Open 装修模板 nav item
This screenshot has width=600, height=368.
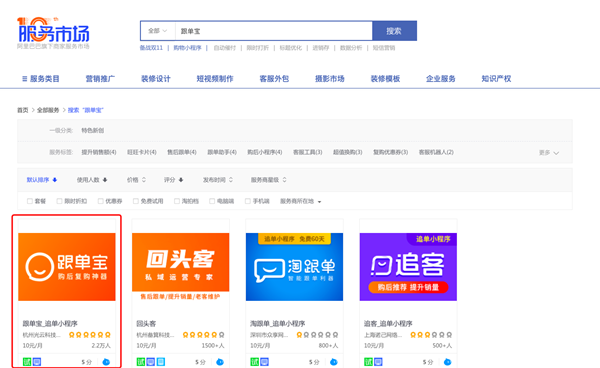pyautogui.click(x=385, y=79)
